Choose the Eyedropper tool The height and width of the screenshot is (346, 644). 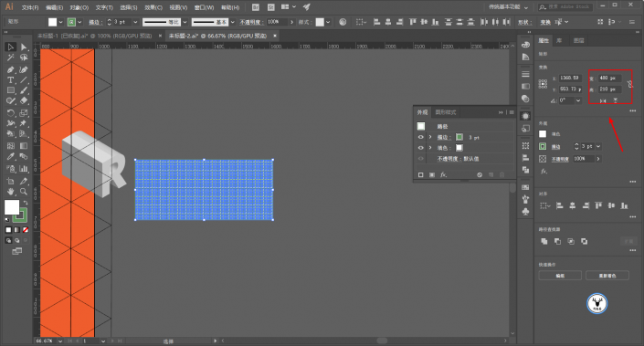click(x=11, y=156)
